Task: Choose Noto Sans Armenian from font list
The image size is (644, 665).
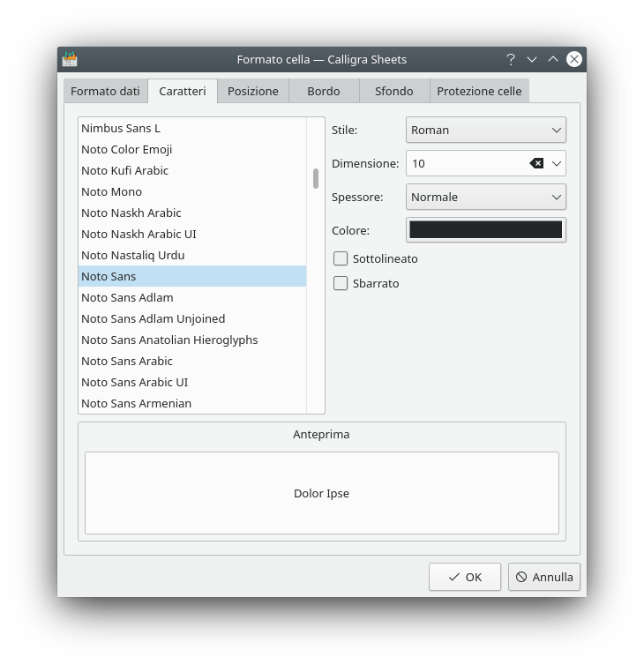Action: coord(136,403)
